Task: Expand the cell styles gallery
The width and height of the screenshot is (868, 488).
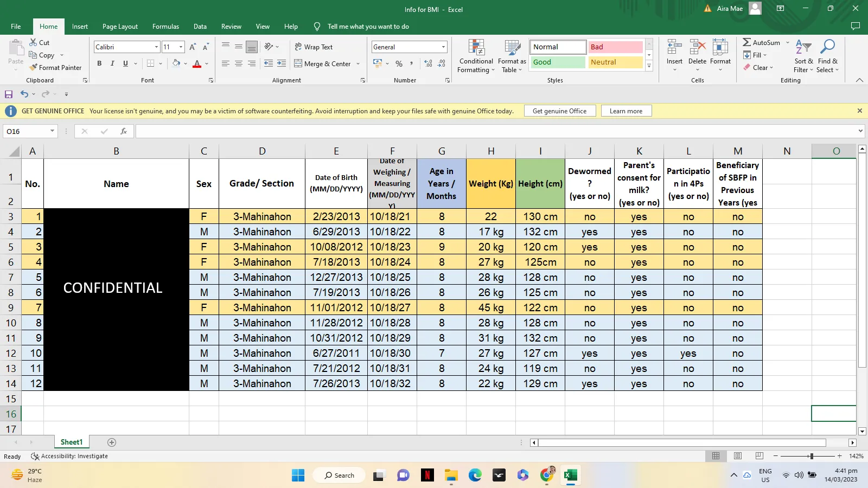Action: click(649, 66)
